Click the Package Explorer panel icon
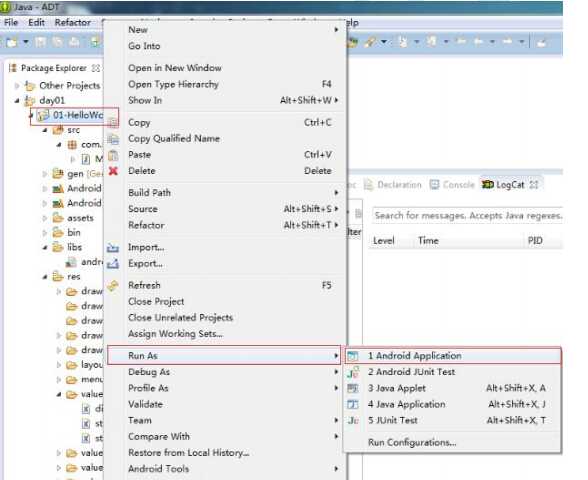Viewport: 588px width, 480px height. [x=13, y=68]
